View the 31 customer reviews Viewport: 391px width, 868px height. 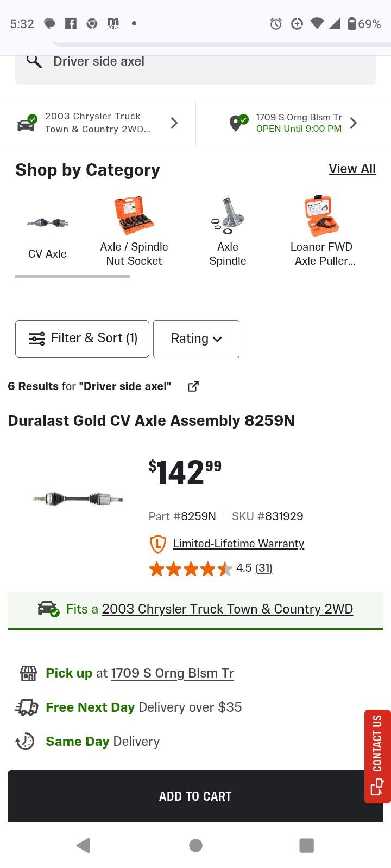point(264,568)
